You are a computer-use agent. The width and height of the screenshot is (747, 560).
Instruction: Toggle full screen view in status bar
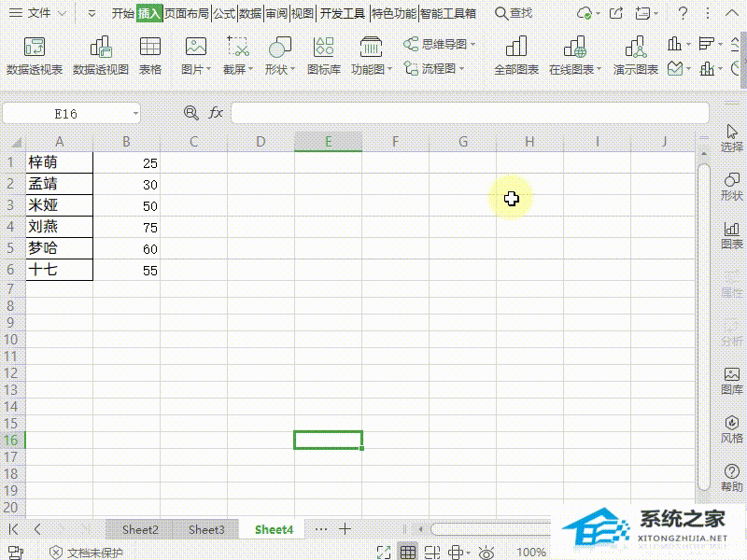click(382, 553)
